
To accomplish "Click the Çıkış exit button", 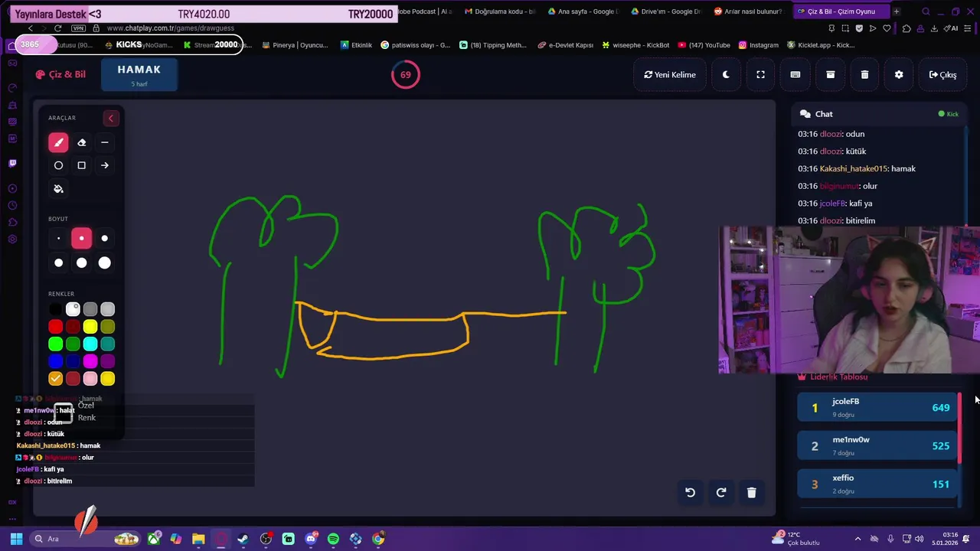I will point(942,75).
